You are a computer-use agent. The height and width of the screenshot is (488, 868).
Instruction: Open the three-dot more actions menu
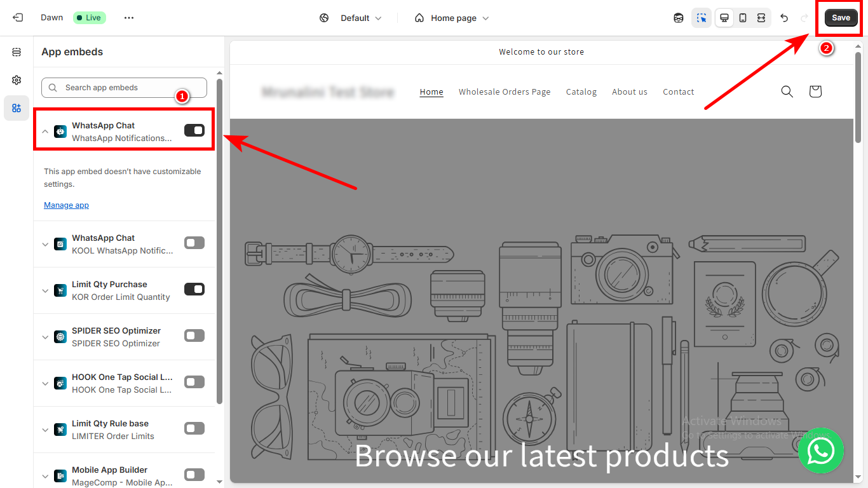129,18
